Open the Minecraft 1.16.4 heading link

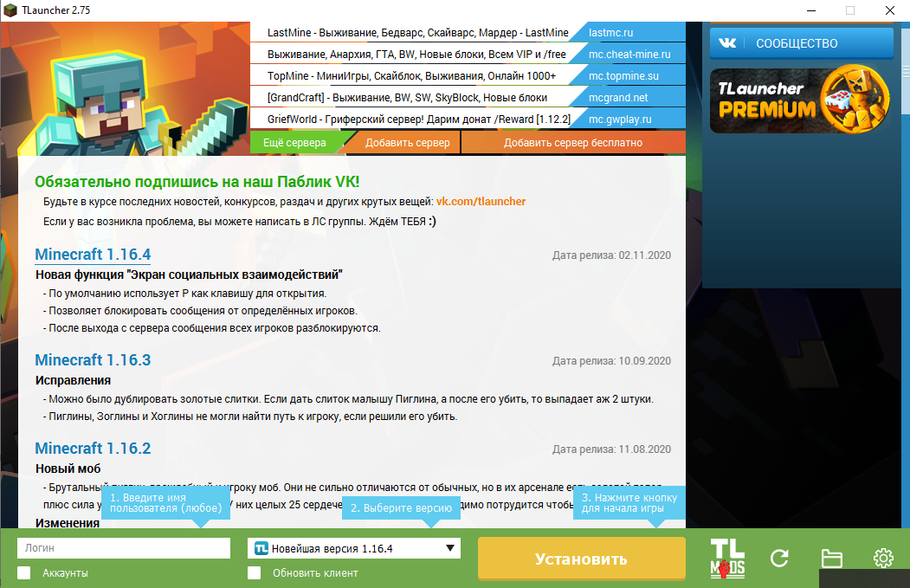[x=93, y=255]
